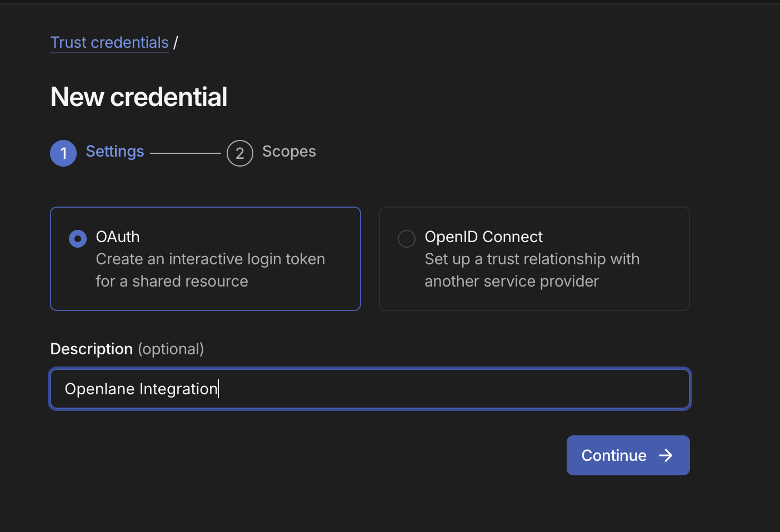The height and width of the screenshot is (532, 780).
Task: Click the text "Create an interactive login token"
Action: click(211, 259)
